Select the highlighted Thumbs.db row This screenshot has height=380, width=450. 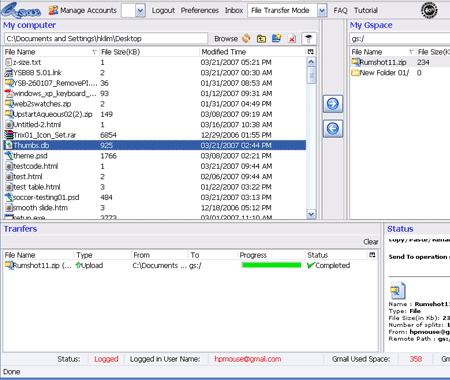155,145
